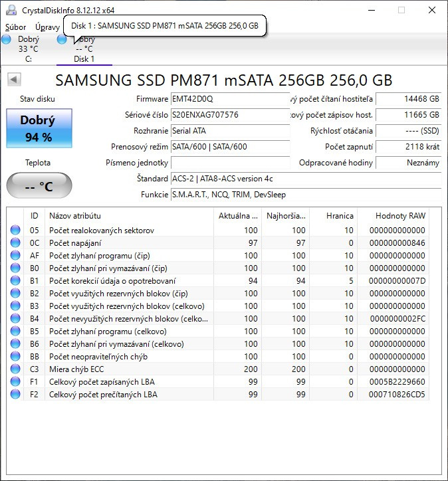Select row Počet zlyhaní programu (celkovo)

click(x=218, y=331)
